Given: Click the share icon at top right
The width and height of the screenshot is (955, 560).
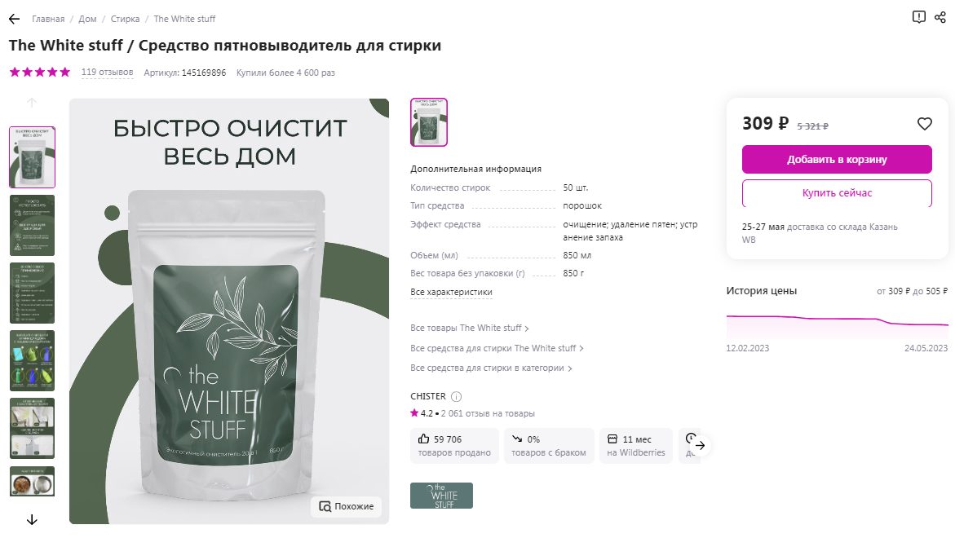Looking at the screenshot, I should (x=940, y=17).
